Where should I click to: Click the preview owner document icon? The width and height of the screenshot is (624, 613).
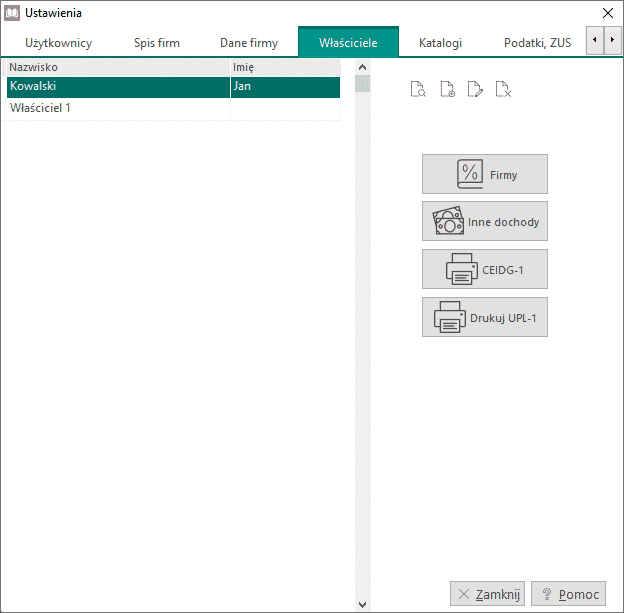click(x=418, y=89)
